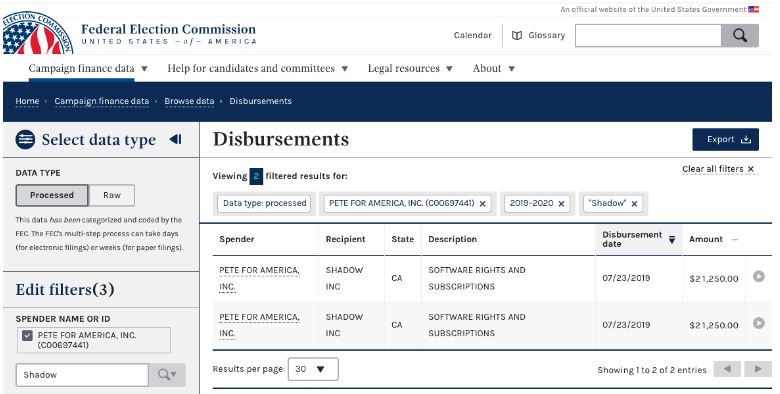
Task: Uncheck PETE FOR AMERICA, INC. spender checkbox
Action: 27,336
